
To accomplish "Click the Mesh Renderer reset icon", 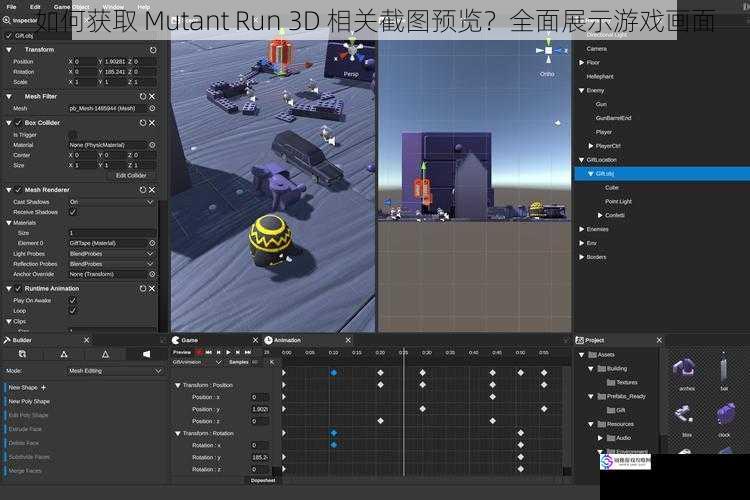I will 143,190.
